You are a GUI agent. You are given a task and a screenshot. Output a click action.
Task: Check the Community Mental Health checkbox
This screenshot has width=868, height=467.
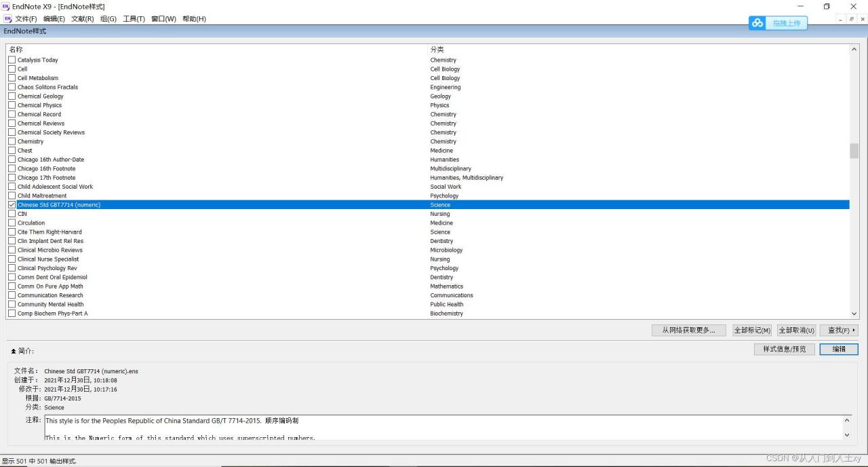tap(12, 304)
